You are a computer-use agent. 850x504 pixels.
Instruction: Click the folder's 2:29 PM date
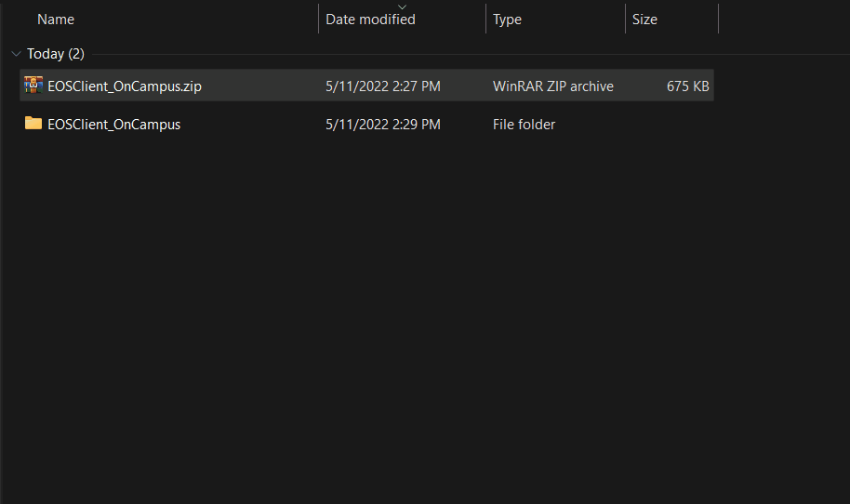(x=383, y=125)
